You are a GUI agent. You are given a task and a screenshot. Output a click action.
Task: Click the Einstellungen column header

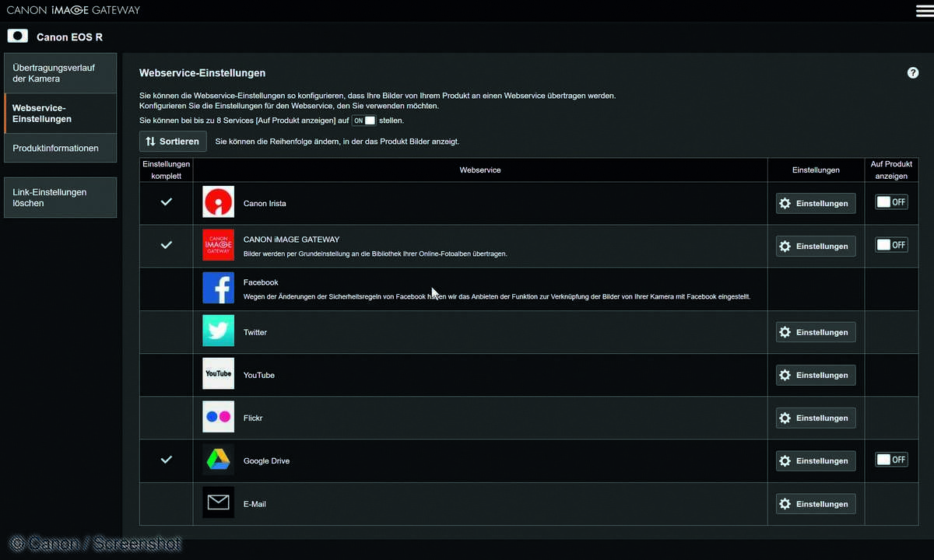pos(816,170)
